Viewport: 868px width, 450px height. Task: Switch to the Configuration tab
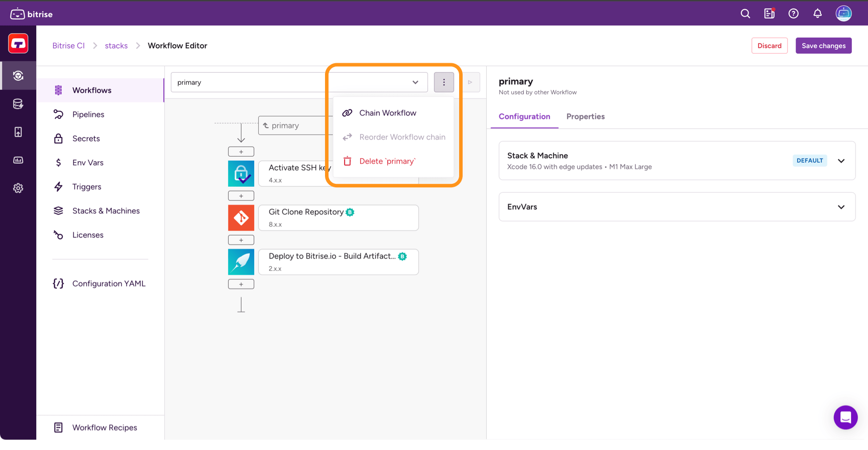pos(524,117)
